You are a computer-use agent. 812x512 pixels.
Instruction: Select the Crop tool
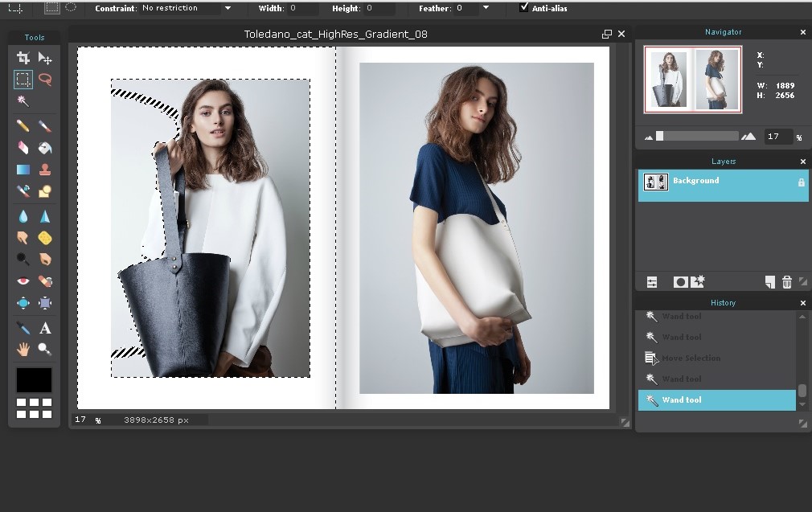(x=23, y=58)
